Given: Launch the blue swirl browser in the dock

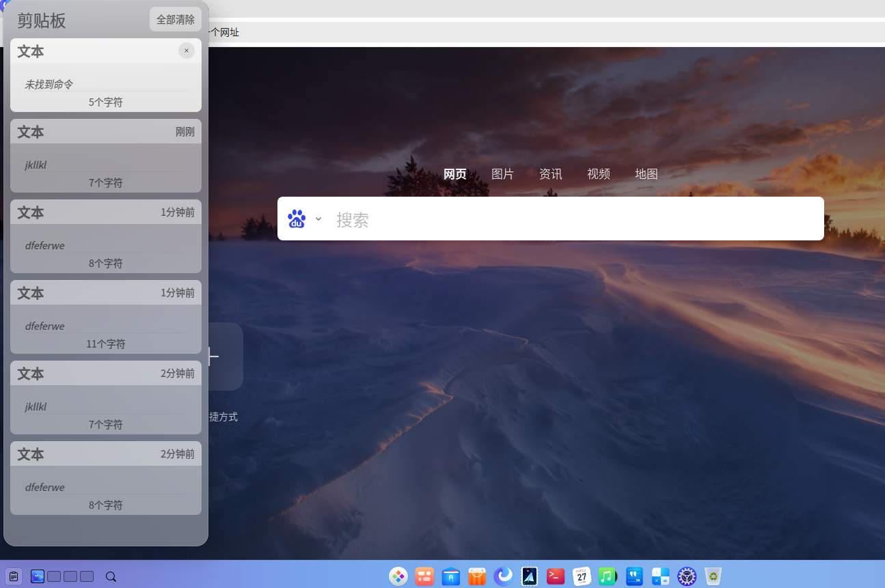Looking at the screenshot, I should point(503,576).
